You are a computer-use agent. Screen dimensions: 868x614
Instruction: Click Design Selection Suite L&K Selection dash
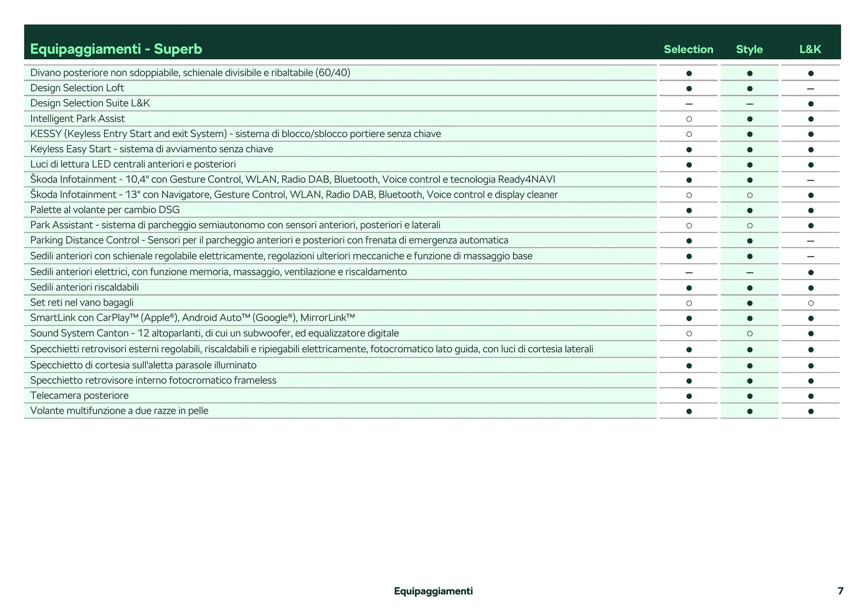(689, 104)
